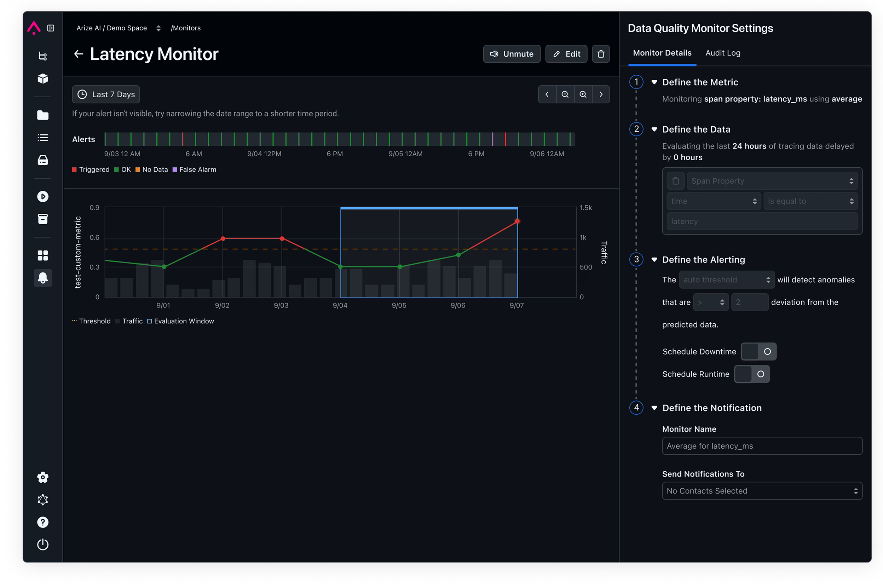
Task: Enable the Schedule Downtime toggle
Action: pyautogui.click(x=758, y=351)
